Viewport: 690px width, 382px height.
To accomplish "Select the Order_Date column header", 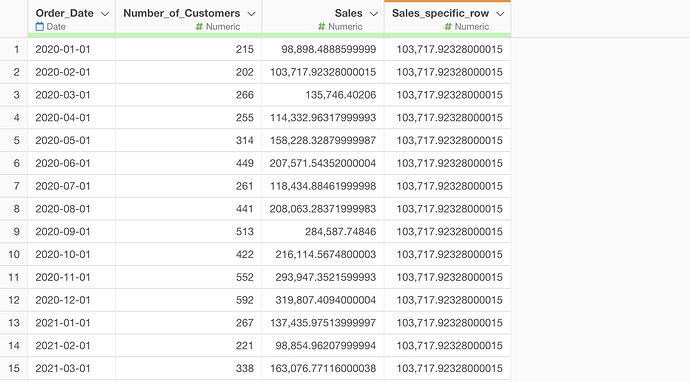I will pyautogui.click(x=65, y=13).
